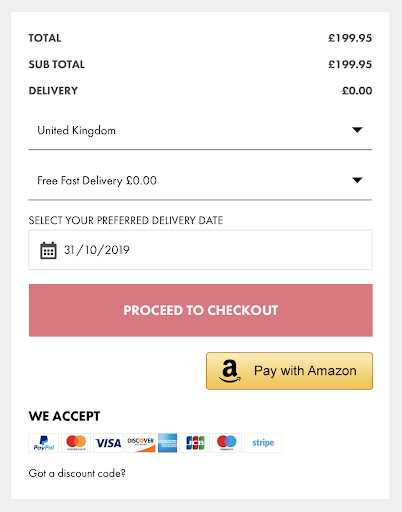Proceed to checkout
This screenshot has width=402, height=512.
[201, 310]
